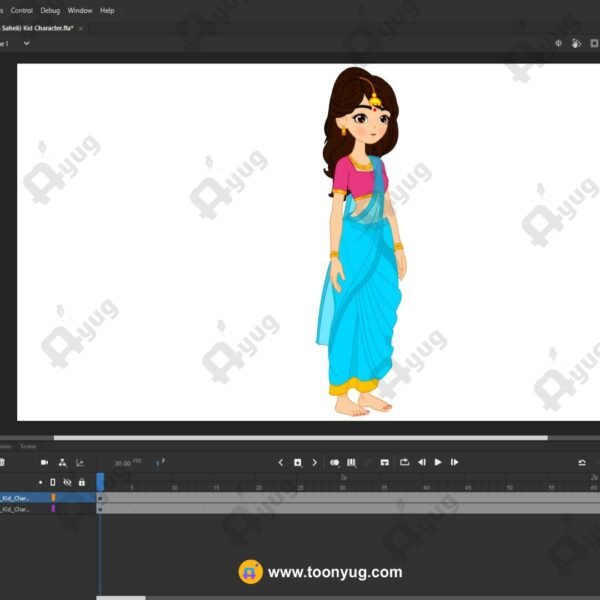Click frame 45 on the timeline ruler
The width and height of the screenshot is (600, 600).
pyautogui.click(x=468, y=488)
